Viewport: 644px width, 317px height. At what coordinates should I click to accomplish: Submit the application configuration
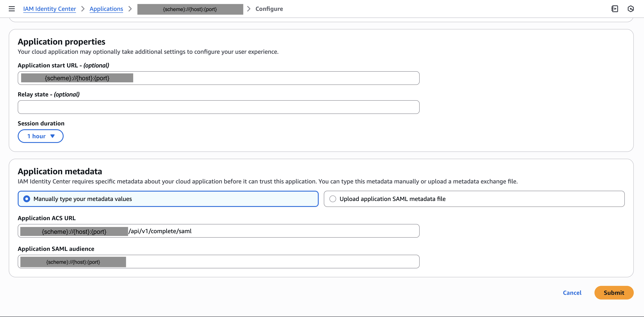pyautogui.click(x=614, y=293)
